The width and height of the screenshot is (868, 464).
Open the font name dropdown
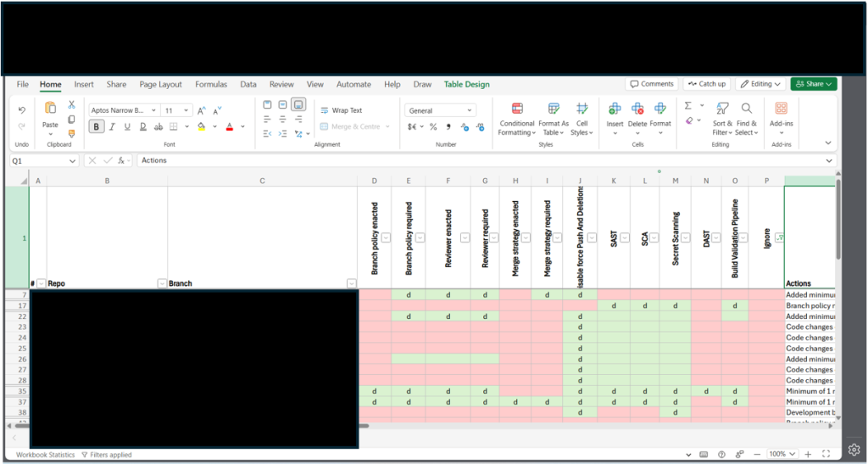click(153, 110)
